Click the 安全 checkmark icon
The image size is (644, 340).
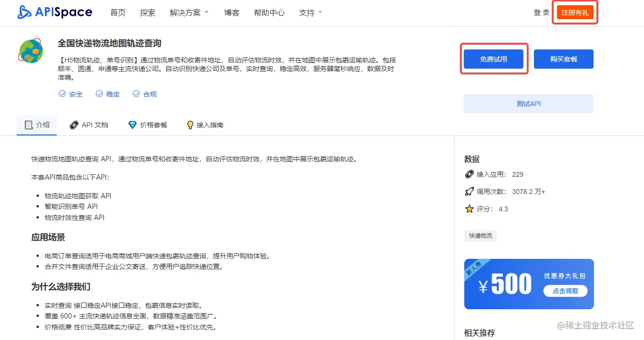point(62,94)
